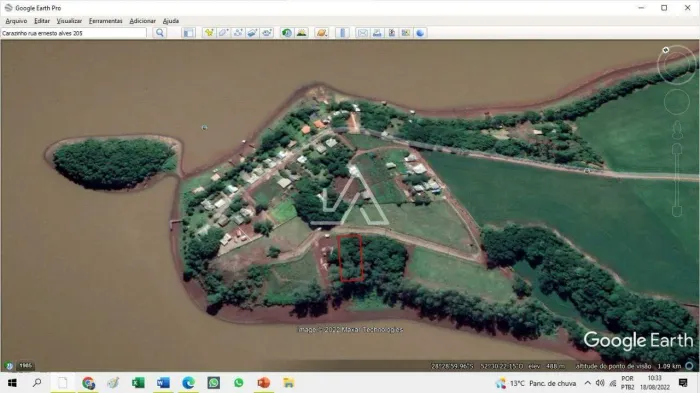The height and width of the screenshot is (393, 700).
Task: Show historical imagery clock icon
Action: pos(287,33)
